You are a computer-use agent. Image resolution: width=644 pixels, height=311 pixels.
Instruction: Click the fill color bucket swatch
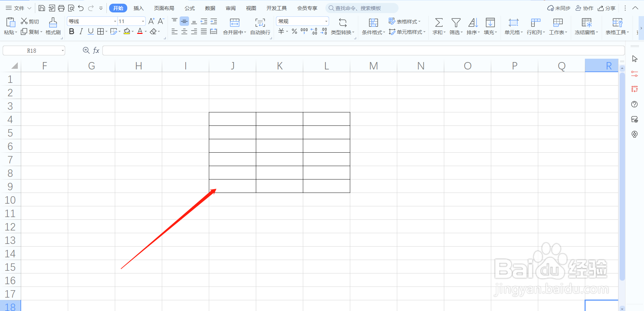click(127, 32)
